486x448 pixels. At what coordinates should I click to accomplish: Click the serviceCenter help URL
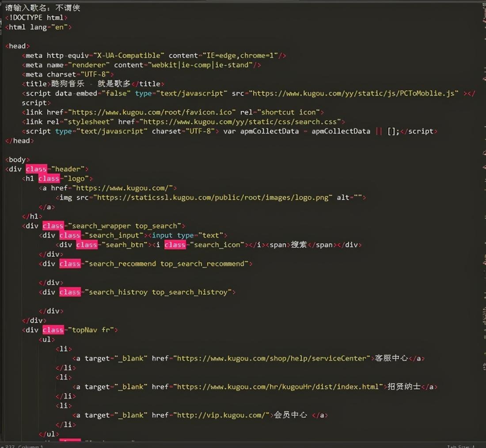271,358
